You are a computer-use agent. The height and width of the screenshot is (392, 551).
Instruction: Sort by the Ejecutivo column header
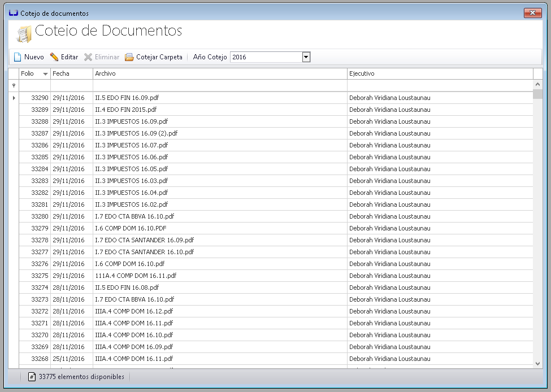[440, 73]
